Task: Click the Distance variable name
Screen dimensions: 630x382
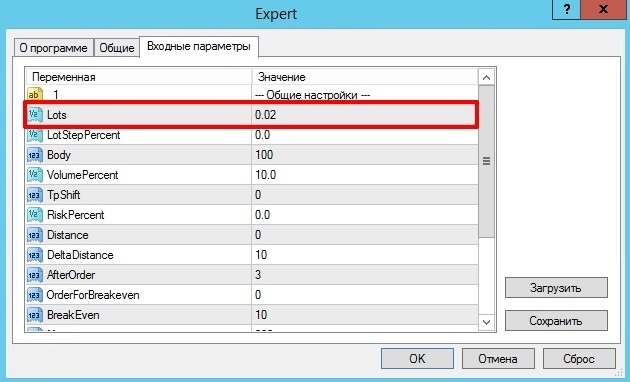Action: pos(68,235)
